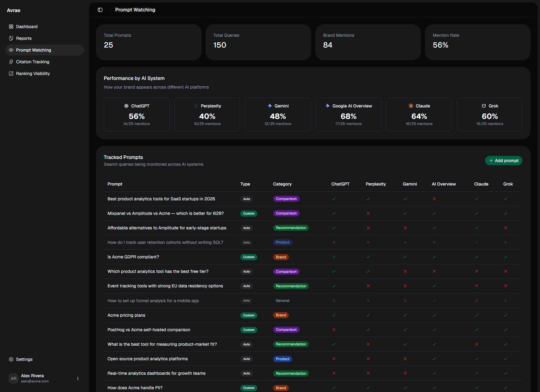Viewport: 540px width, 392px height.
Task: Click Auto badge in Affordable alternatives row
Action: tap(247, 228)
